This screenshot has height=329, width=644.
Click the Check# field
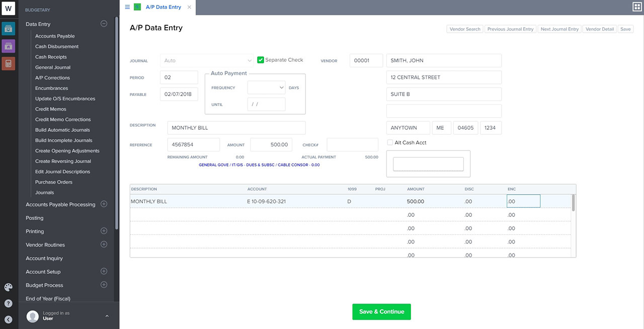coord(352,144)
